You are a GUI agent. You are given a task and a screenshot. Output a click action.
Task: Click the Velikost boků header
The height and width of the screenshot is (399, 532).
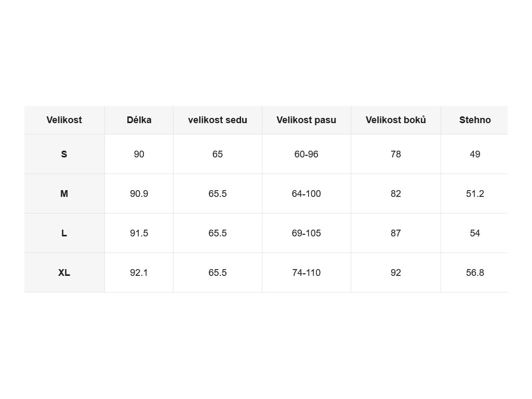click(395, 120)
